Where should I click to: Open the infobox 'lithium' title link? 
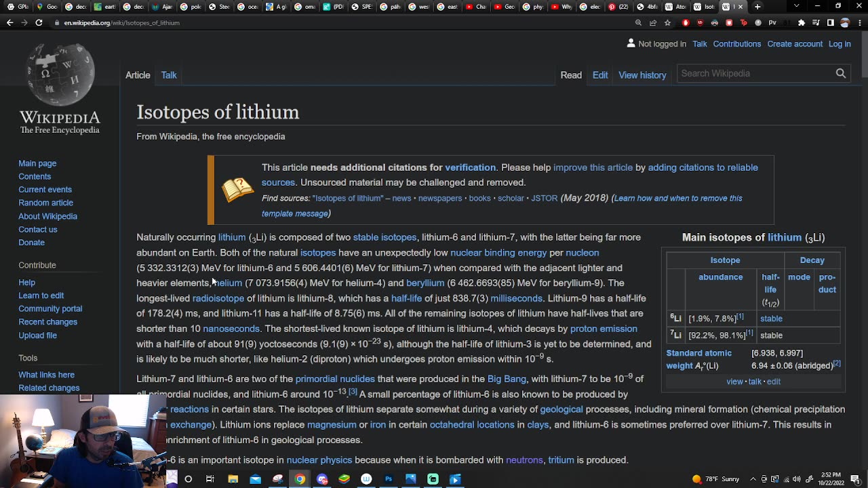coord(785,237)
